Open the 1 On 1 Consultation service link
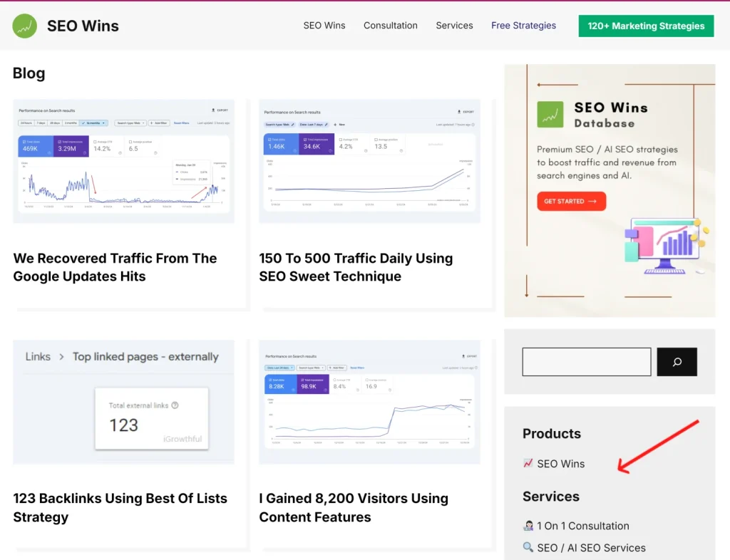This screenshot has width=730, height=560. tap(582, 526)
